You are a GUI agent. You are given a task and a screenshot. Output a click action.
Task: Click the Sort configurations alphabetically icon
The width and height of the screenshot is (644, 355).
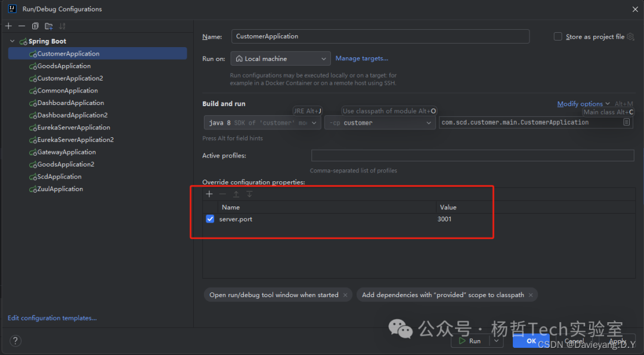[63, 26]
